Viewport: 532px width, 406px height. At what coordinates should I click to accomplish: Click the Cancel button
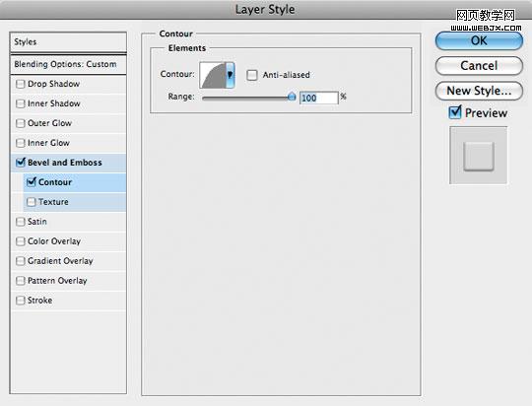(479, 65)
